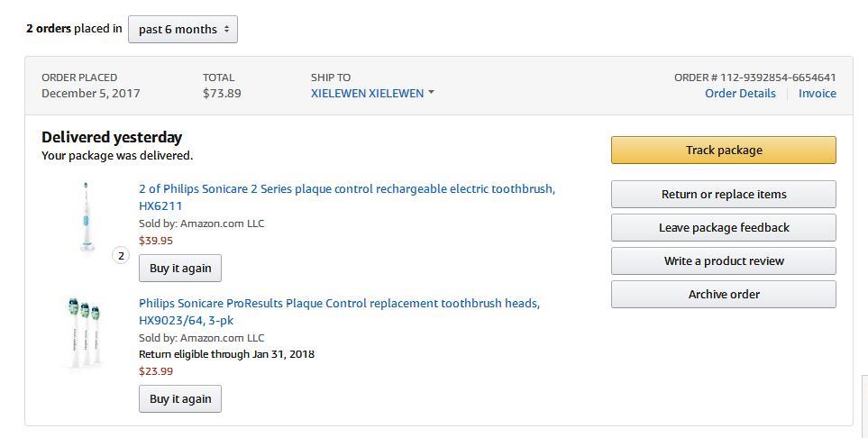Viewport: 868px width, 438px height.
Task: Click Return or replace items
Action: (723, 194)
